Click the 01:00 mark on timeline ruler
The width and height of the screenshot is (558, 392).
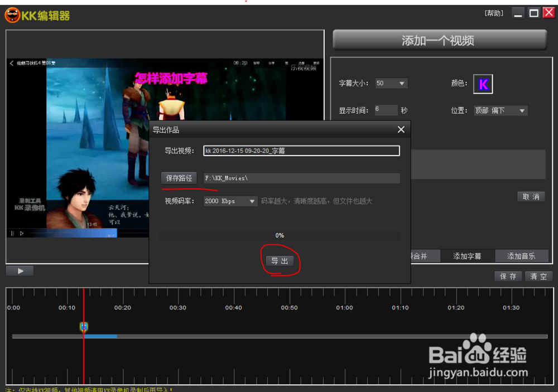(x=344, y=308)
